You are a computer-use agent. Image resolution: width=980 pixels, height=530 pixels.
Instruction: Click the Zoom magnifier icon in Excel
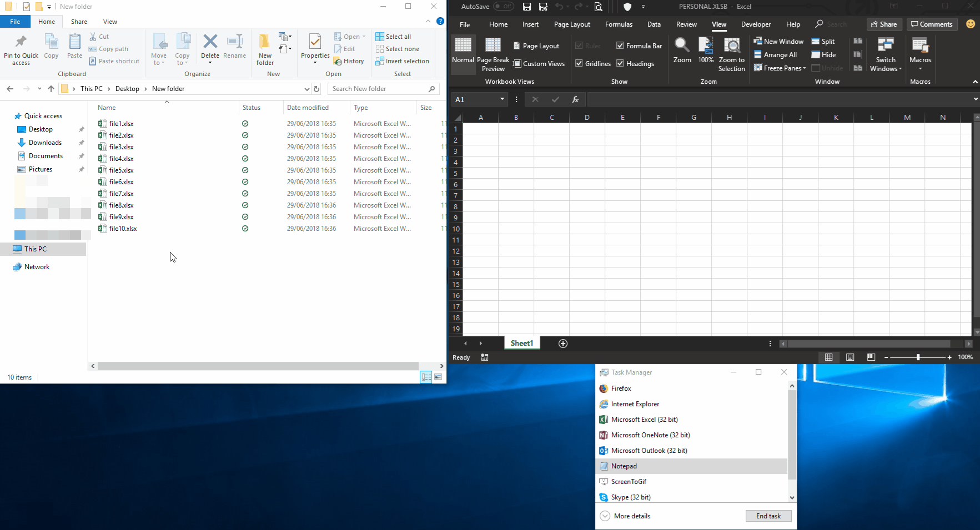[682, 46]
